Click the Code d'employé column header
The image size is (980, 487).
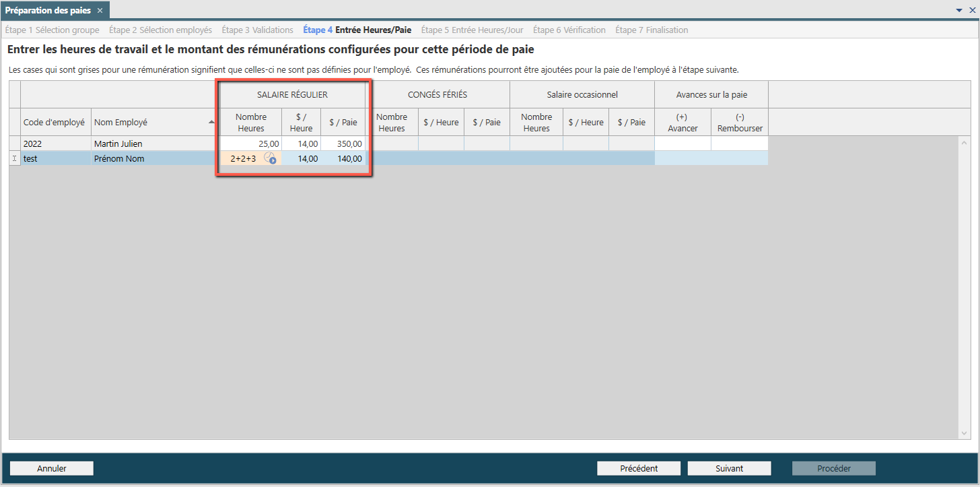coord(56,122)
